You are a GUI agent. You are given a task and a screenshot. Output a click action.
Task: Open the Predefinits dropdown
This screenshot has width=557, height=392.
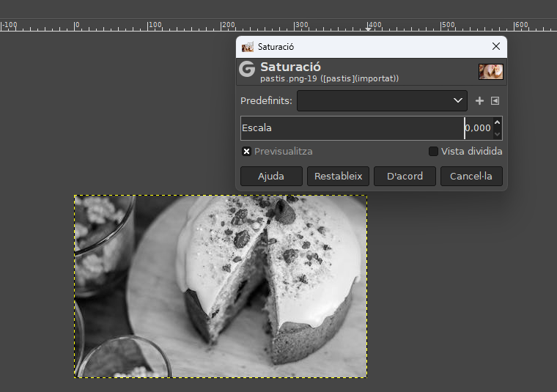click(x=382, y=101)
